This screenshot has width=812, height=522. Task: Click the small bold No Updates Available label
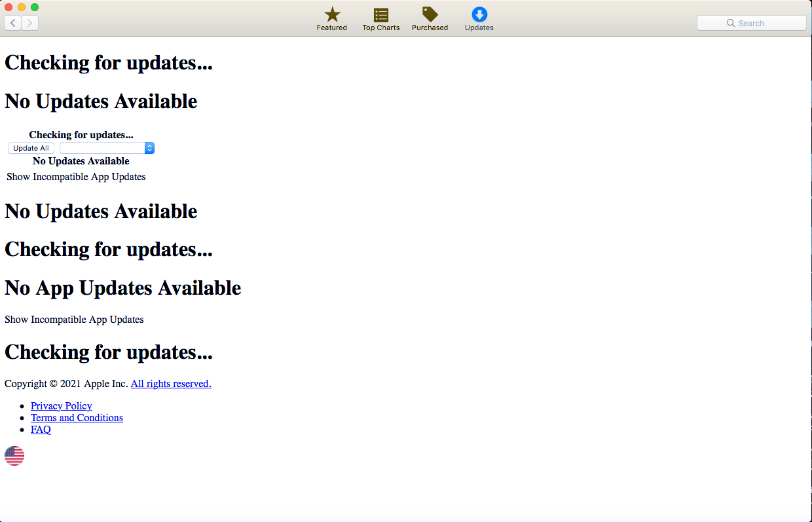(81, 161)
